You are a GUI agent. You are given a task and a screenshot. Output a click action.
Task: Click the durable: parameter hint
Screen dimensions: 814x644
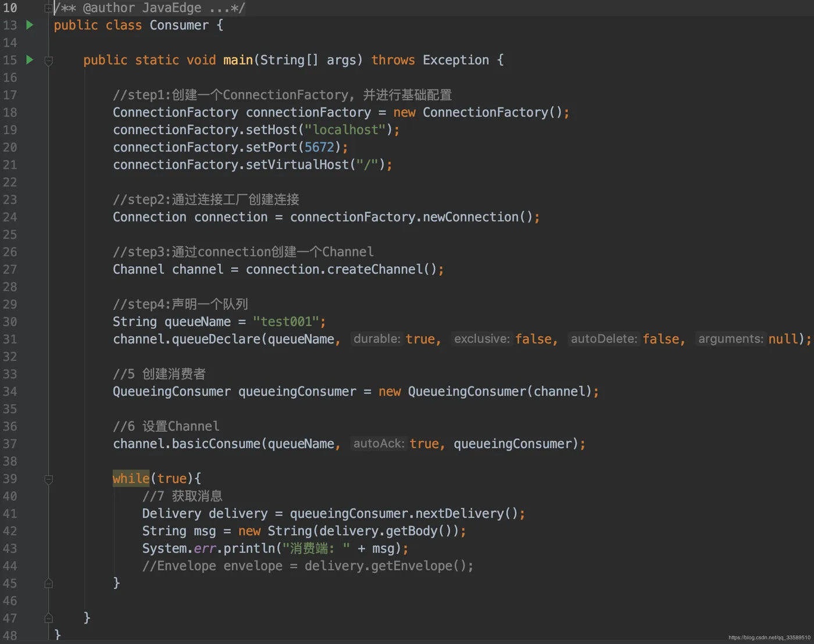coord(377,339)
